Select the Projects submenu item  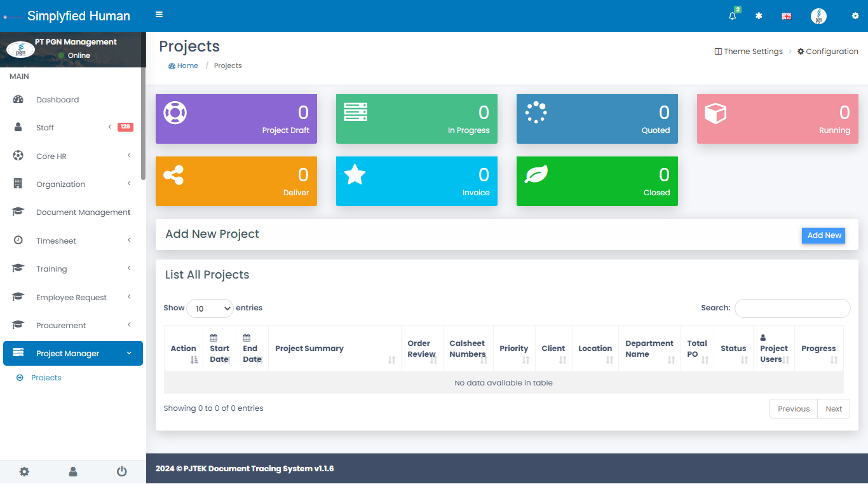pos(46,378)
